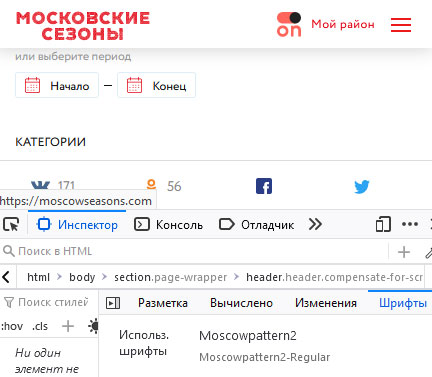Switch to the Шрифты tab
This screenshot has height=377, width=432.
click(x=403, y=303)
